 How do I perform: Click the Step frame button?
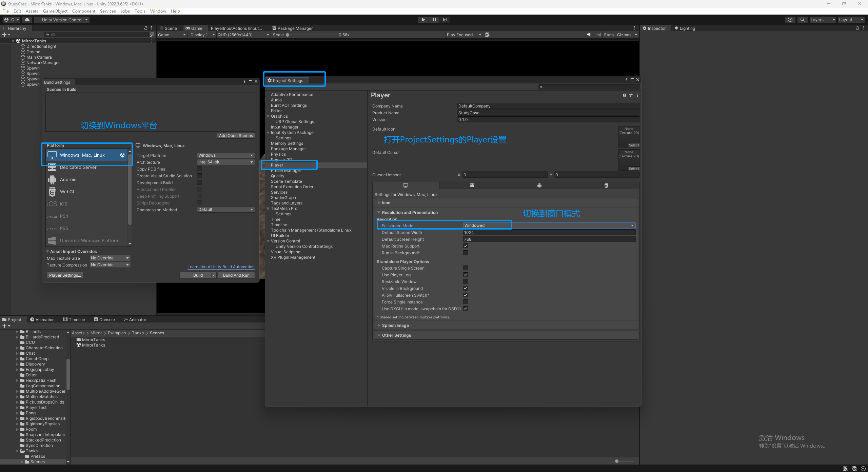pos(445,20)
